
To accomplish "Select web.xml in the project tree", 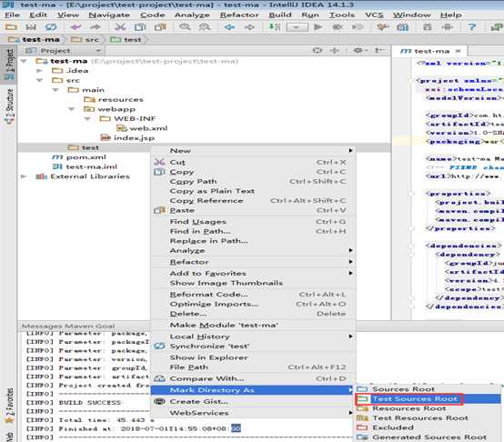I will pos(142,128).
